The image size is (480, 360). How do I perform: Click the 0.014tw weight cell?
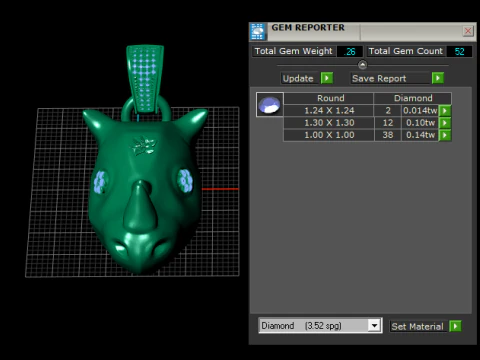pyautogui.click(x=420, y=110)
